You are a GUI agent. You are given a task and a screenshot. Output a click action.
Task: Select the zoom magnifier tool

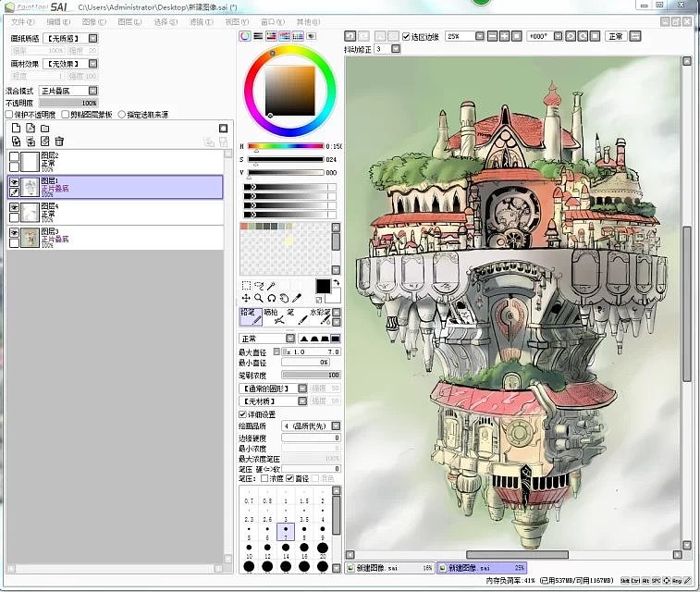point(259,298)
